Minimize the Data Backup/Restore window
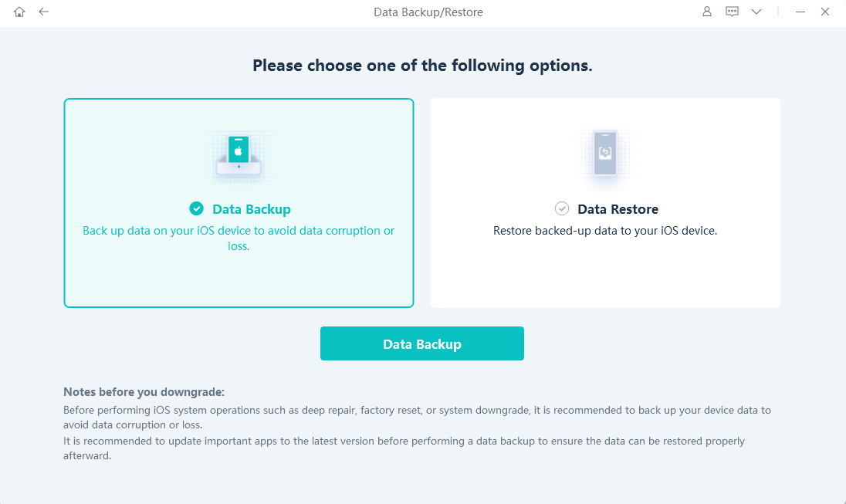Image resolution: width=846 pixels, height=504 pixels. pos(800,12)
